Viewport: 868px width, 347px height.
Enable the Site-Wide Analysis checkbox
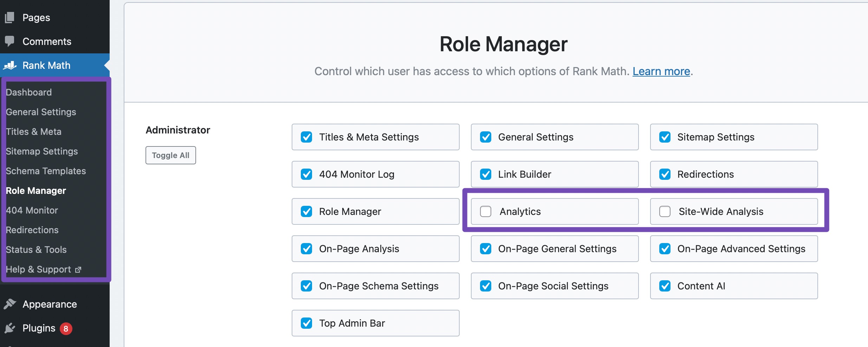pos(665,211)
